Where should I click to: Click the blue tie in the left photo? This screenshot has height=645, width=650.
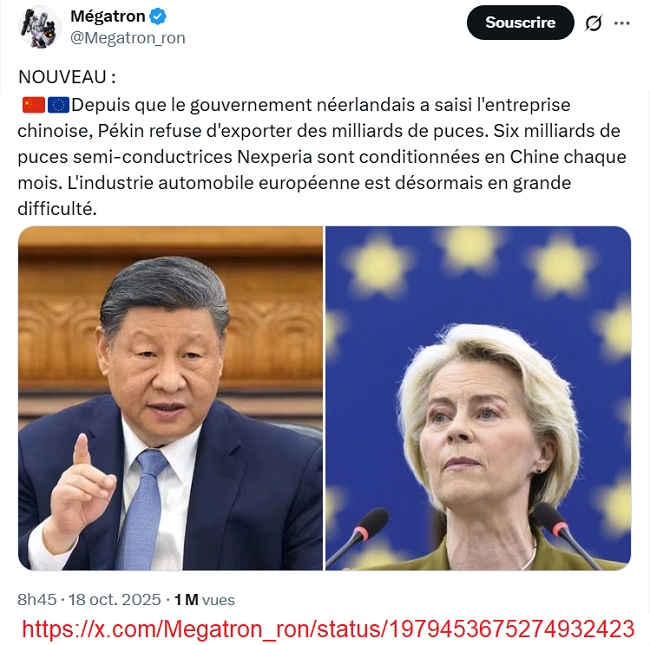coord(141,510)
